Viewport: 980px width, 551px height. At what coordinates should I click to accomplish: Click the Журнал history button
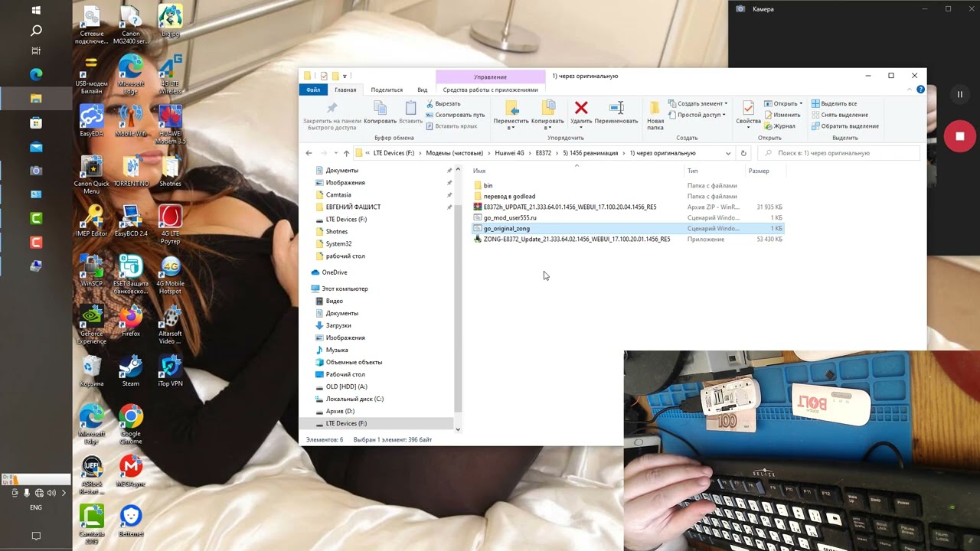pos(779,126)
